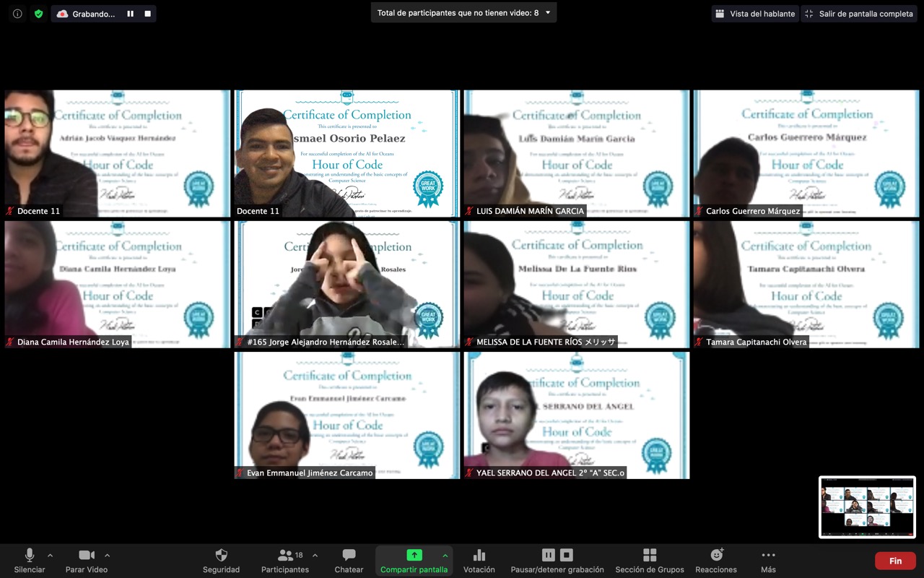The image size is (924, 578).
Task: Select YAEL SERRANO DEL ANGEL video tile
Action: (x=576, y=415)
